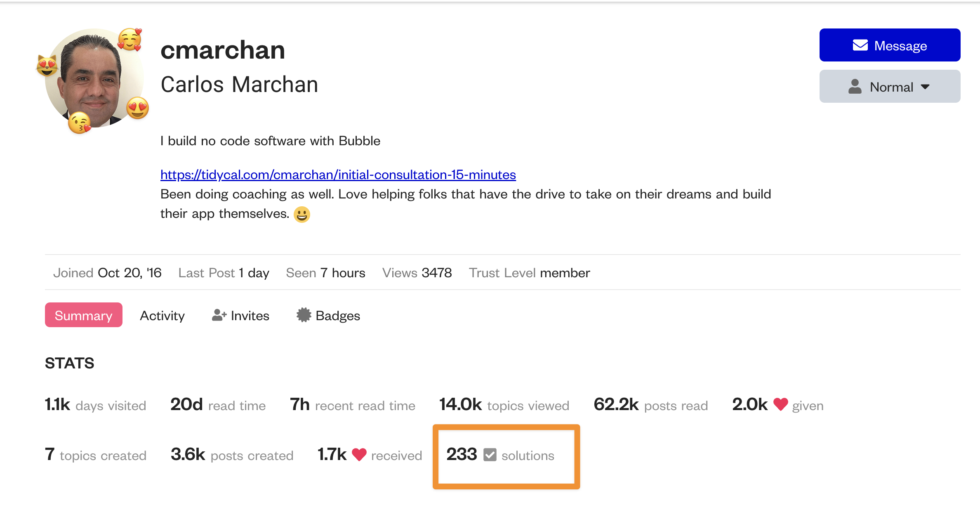Viewport: 980px width, 505px height.
Task: Send a message with the Message button
Action: (x=890, y=45)
